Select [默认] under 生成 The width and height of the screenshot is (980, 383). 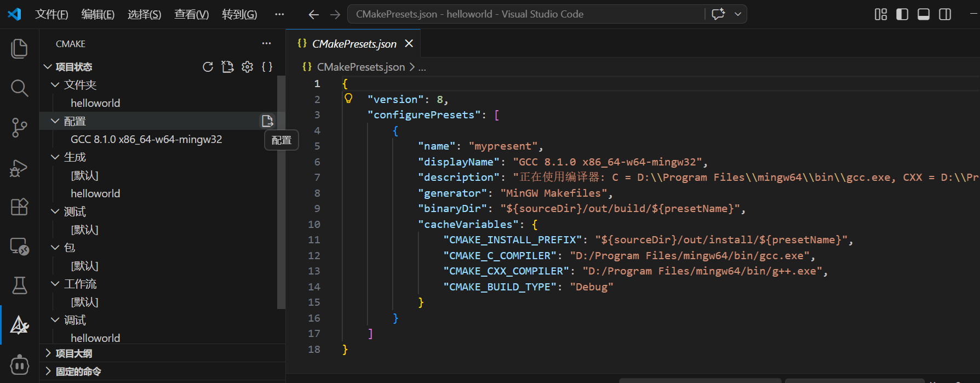(x=84, y=175)
